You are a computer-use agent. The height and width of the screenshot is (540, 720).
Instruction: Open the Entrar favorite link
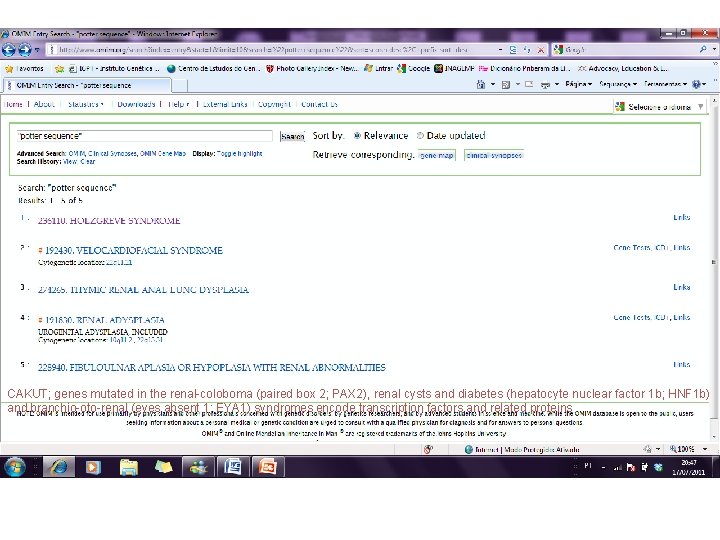[x=379, y=68]
